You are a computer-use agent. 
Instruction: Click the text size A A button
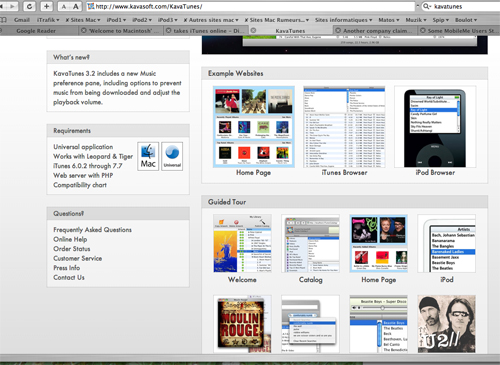[70, 6]
